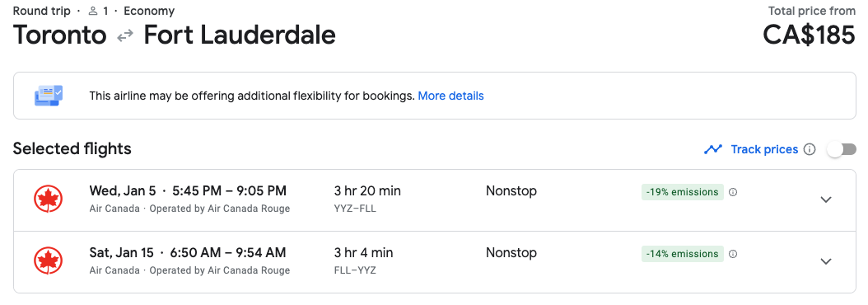Expand Wed, Jan 5 flight details chevron
The width and height of the screenshot is (868, 305).
[826, 199]
